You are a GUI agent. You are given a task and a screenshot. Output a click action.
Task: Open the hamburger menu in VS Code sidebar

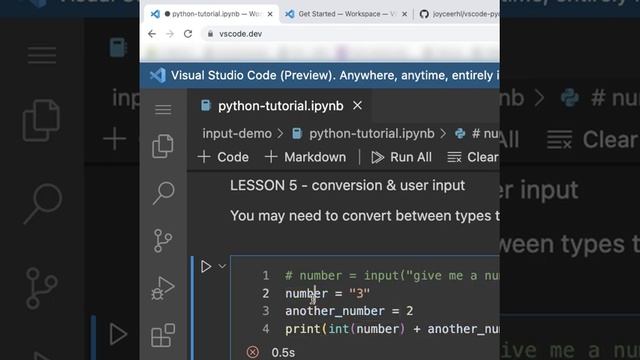pos(163,109)
